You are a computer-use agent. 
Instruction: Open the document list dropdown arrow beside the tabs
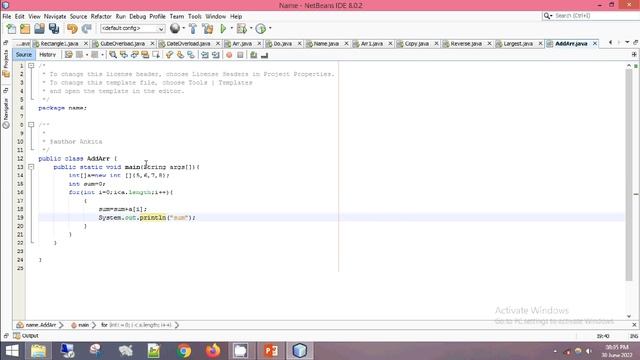pyautogui.click(x=627, y=42)
